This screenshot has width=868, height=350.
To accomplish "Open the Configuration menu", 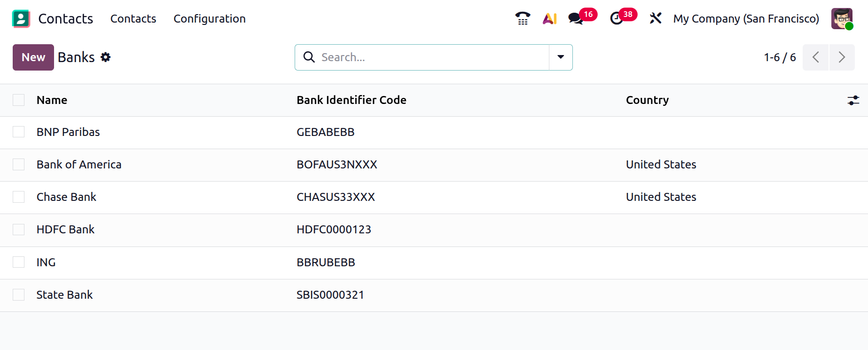I will click(x=209, y=19).
